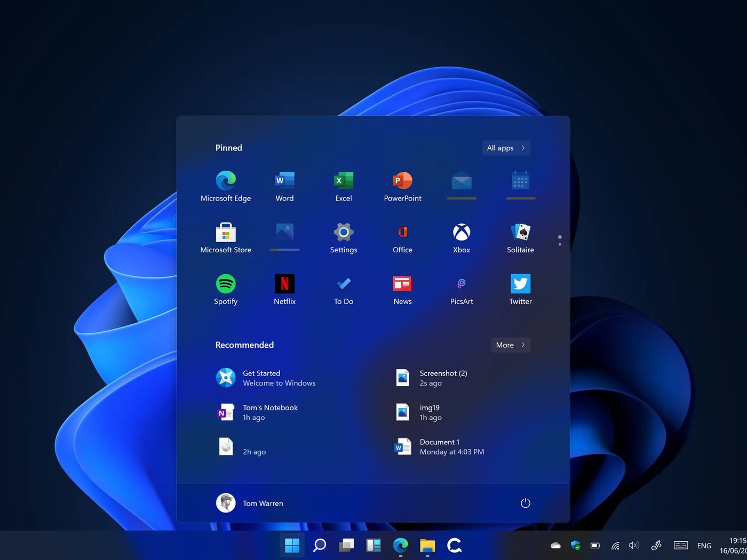Open network Wi-Fi tray icon
Screen dimensions: 747x560
tap(615, 545)
